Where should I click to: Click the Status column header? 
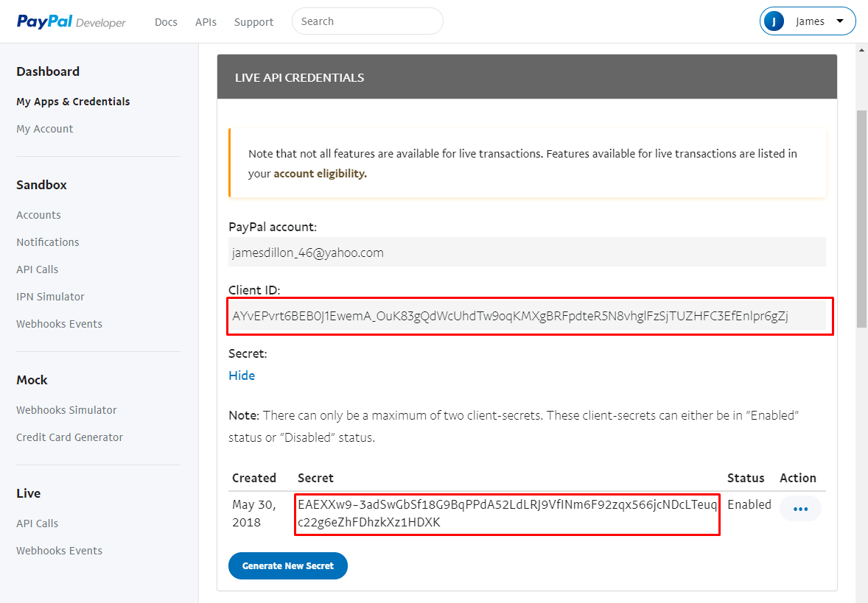tap(746, 478)
